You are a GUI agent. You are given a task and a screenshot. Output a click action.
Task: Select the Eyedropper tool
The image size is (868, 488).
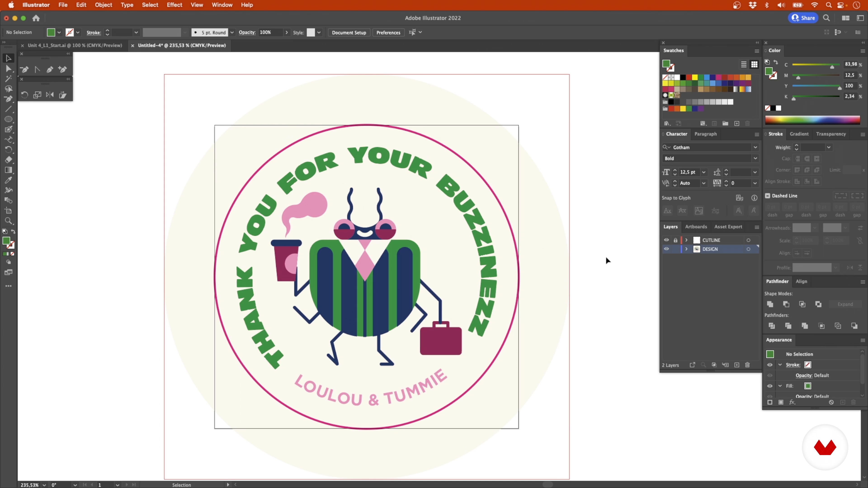[x=8, y=180]
